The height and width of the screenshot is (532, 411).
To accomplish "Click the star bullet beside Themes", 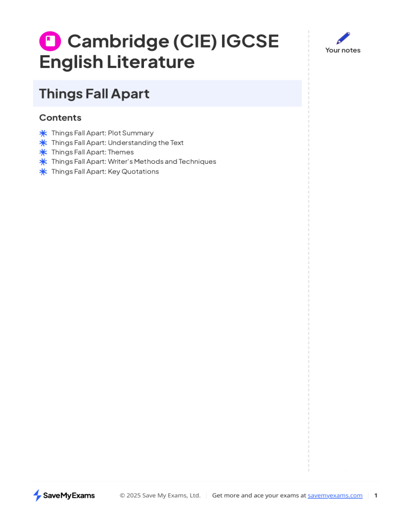I will [x=43, y=152].
